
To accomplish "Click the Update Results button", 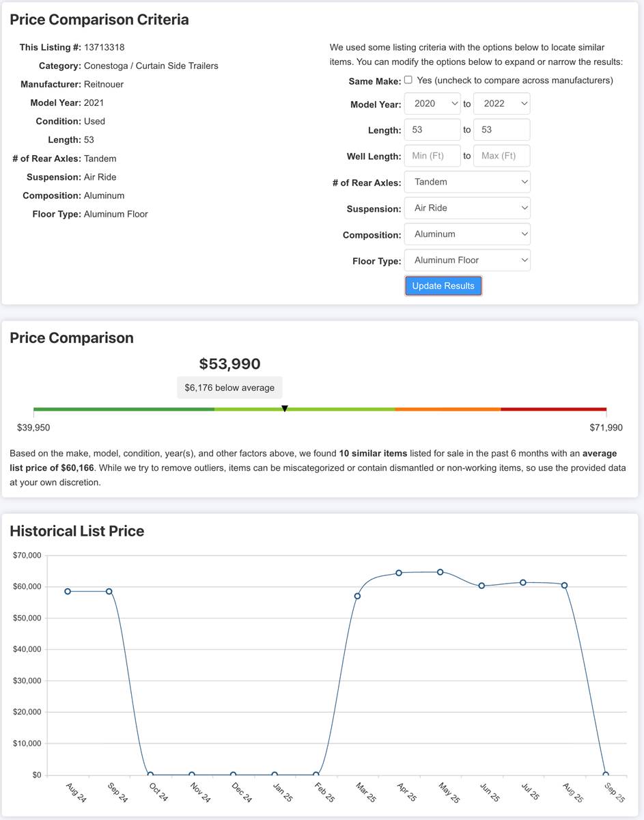I will pos(443,286).
